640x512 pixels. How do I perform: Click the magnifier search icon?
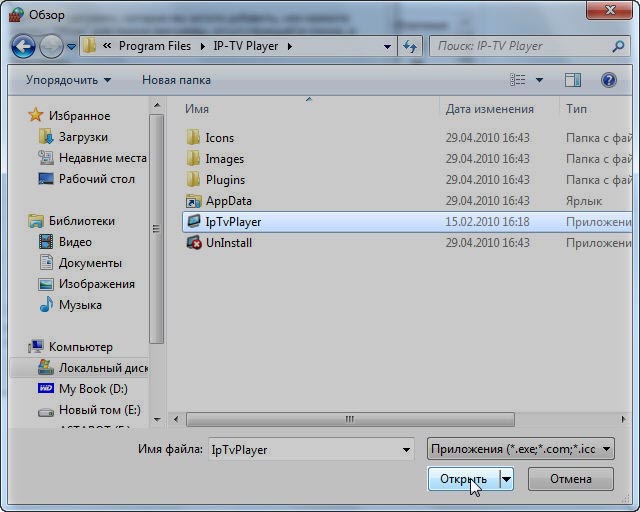618,46
